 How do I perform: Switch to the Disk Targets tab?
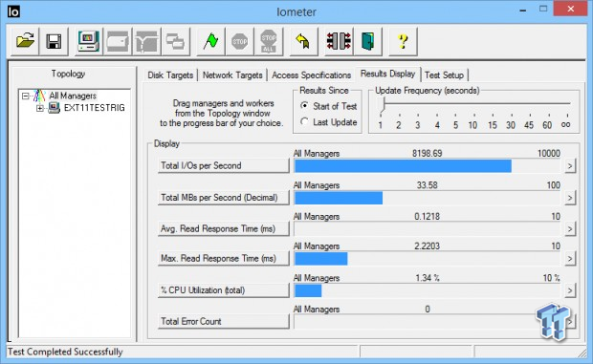[x=170, y=75]
